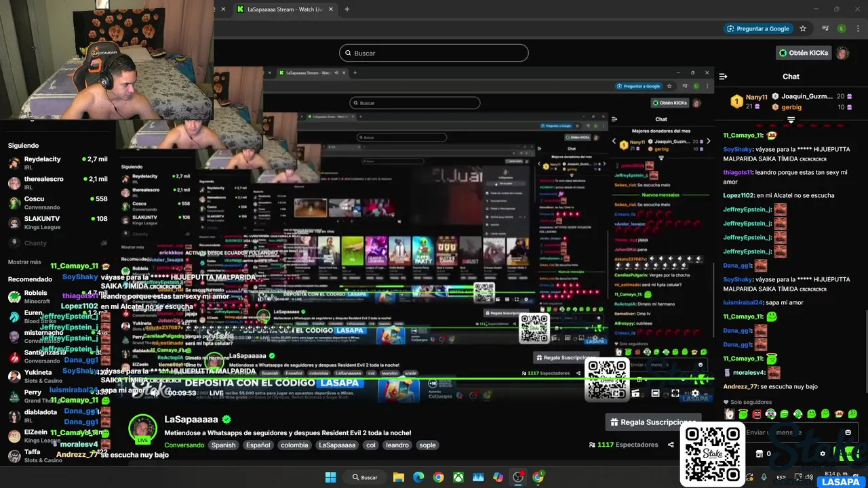The height and width of the screenshot is (488, 868).
Task: Click the LaSapaaaaa channel avatar with LIVE badge
Action: click(142, 430)
